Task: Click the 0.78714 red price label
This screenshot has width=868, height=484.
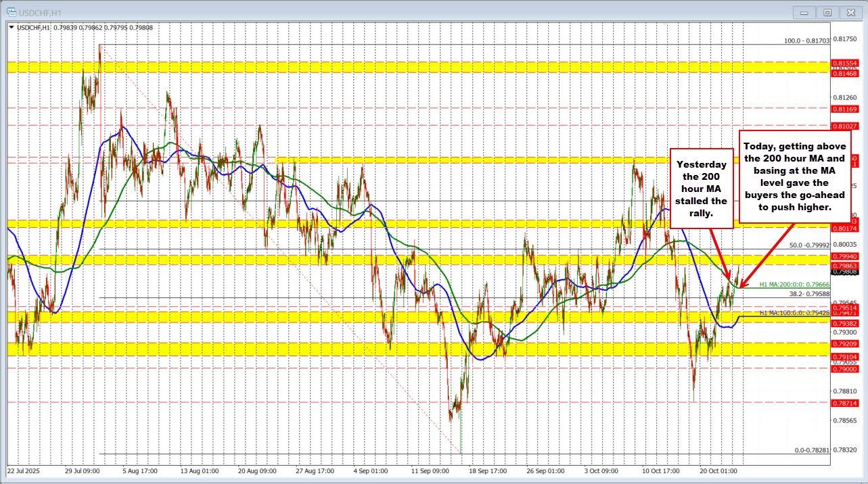Action: (x=844, y=403)
